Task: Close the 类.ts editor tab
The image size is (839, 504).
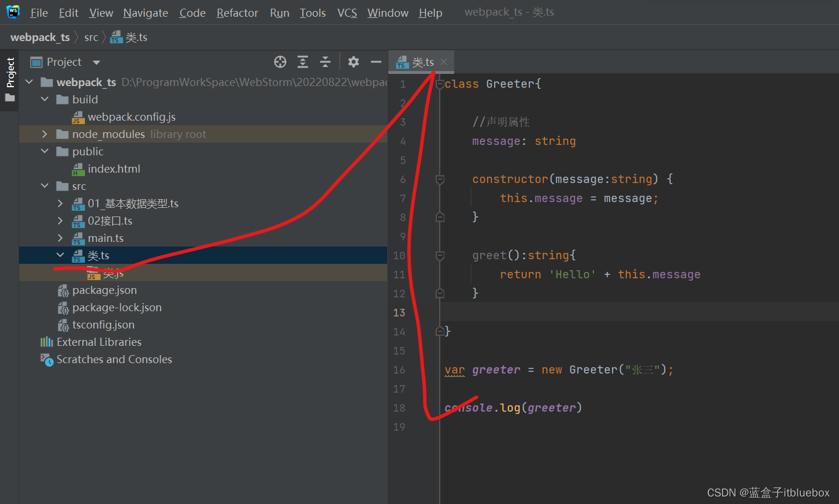Action: tap(444, 62)
